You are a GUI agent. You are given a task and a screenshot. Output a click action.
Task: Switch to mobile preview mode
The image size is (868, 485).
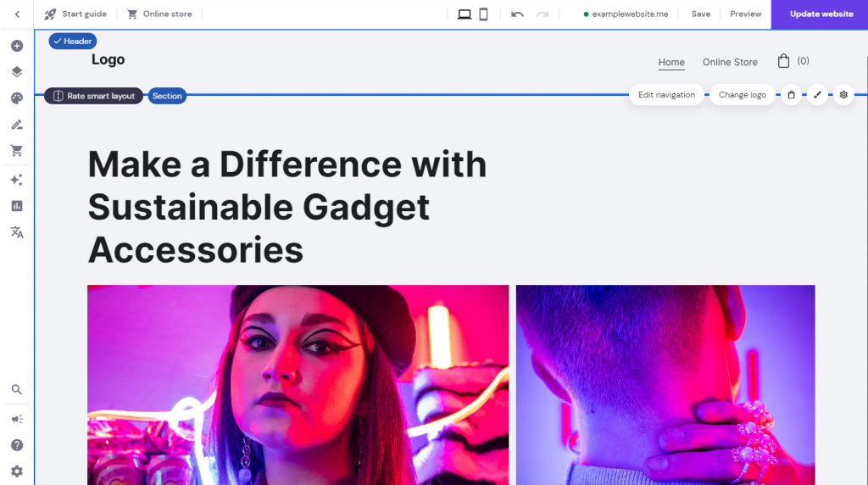tap(483, 14)
